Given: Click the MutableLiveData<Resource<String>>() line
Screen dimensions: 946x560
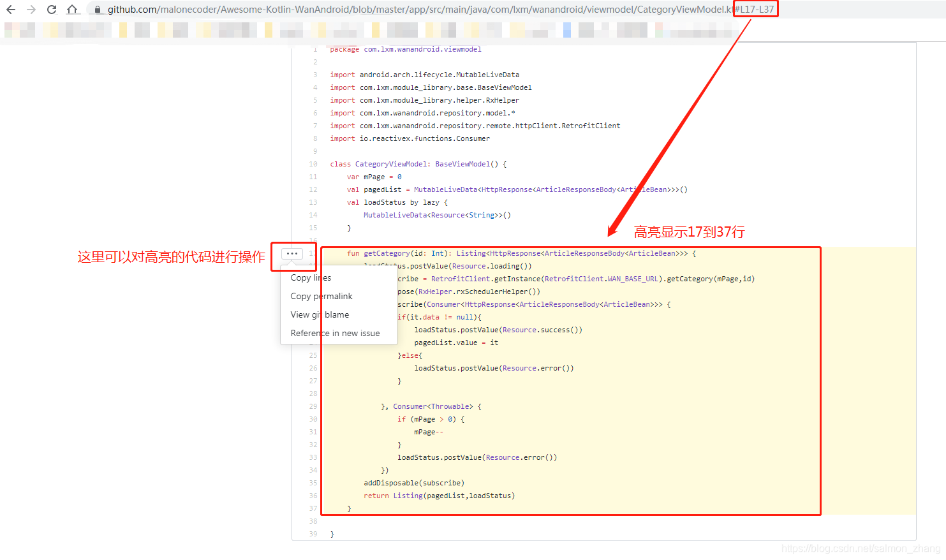Looking at the screenshot, I should [438, 215].
